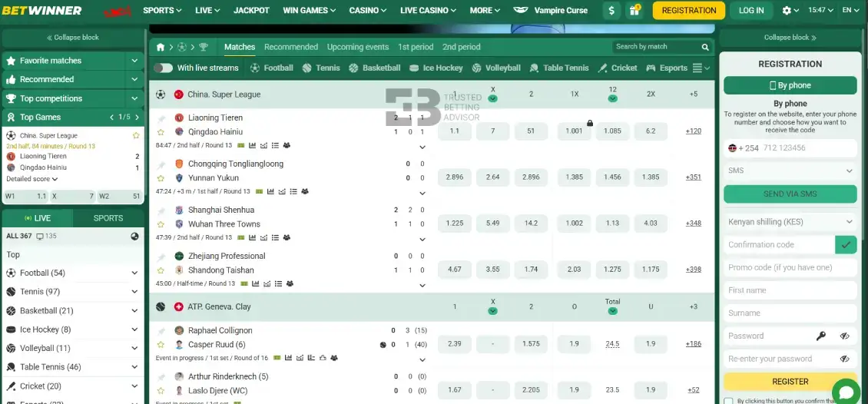Open statistics icon for Liaoning Tieren match
Viewport: 868px width, 404px height.
(x=253, y=146)
